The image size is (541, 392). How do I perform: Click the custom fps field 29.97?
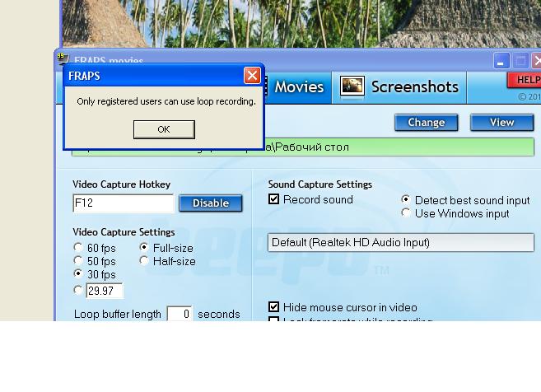(105, 291)
